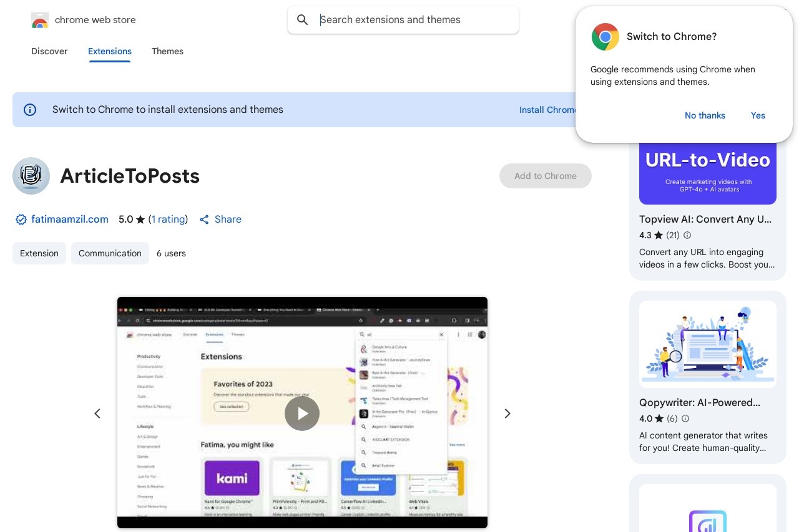Image resolution: width=799 pixels, height=532 pixels.
Task: Click the chrome web store title text
Action: coord(96,20)
